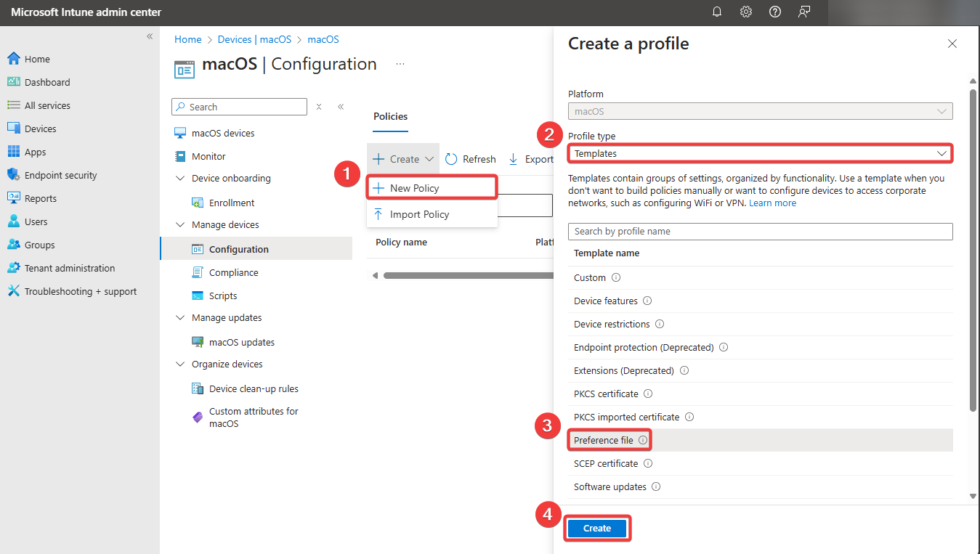The image size is (980, 554).
Task: Expand the Create dropdown button
Action: tap(404, 159)
